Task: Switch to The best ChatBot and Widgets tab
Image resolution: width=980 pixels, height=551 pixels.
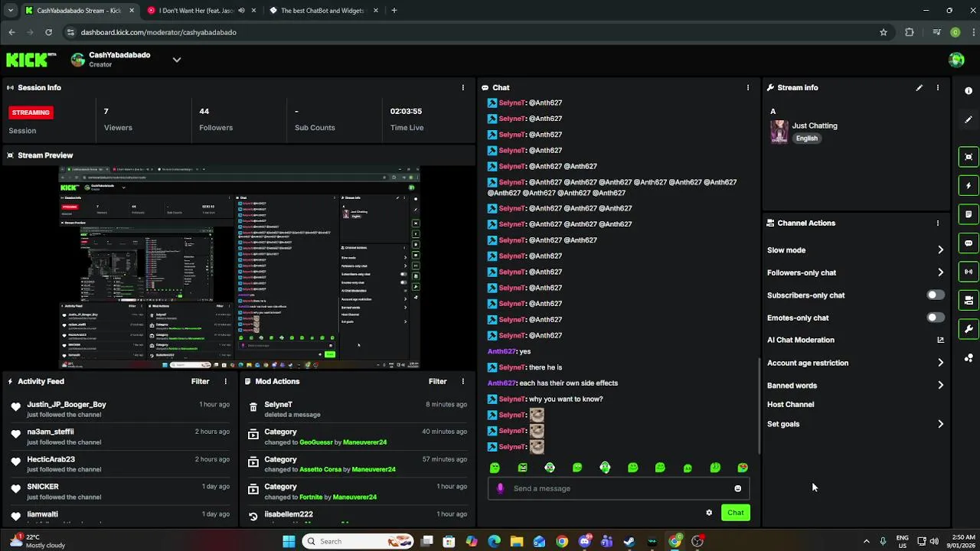Action: [x=325, y=11]
